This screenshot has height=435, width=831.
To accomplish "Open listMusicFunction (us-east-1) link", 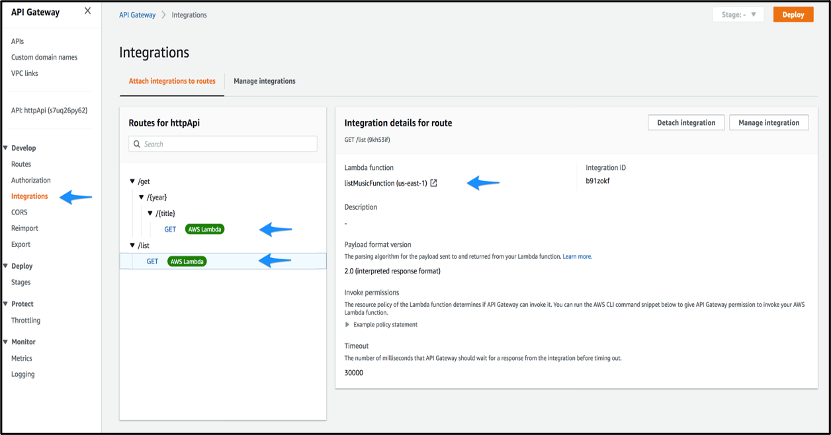I will (386, 183).
